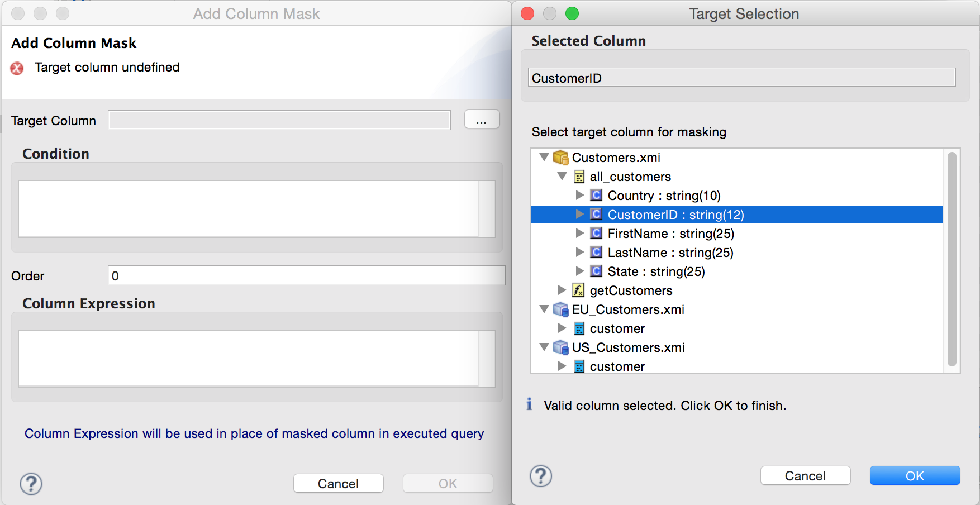Collapse the all_customers table node

click(562, 177)
